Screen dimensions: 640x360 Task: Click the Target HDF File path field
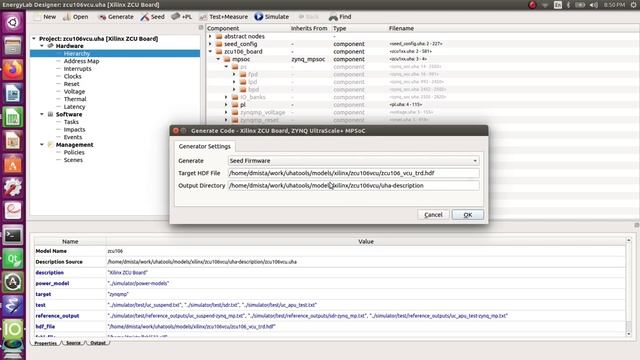(x=353, y=173)
